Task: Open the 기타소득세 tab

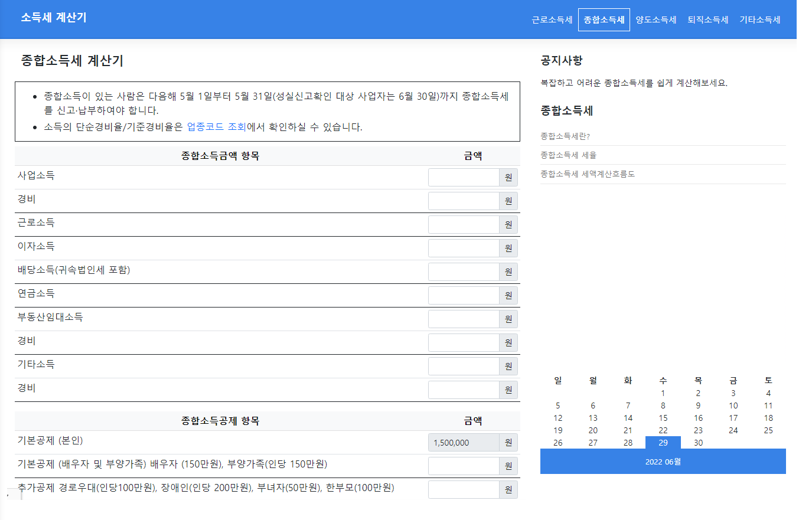Action: pyautogui.click(x=760, y=19)
